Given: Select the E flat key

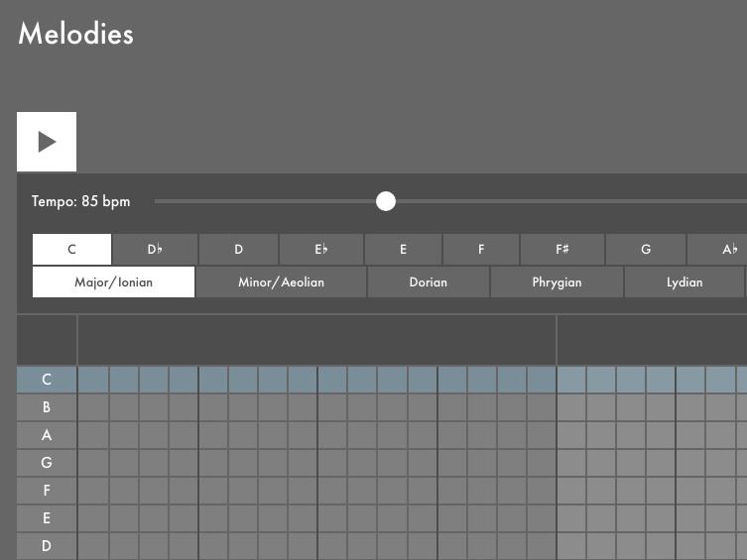Looking at the screenshot, I should pos(321,250).
